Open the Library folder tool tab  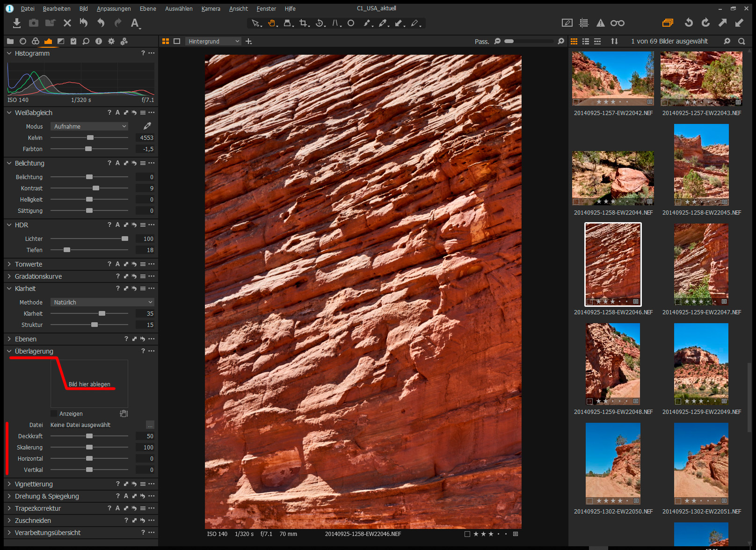[x=10, y=41]
